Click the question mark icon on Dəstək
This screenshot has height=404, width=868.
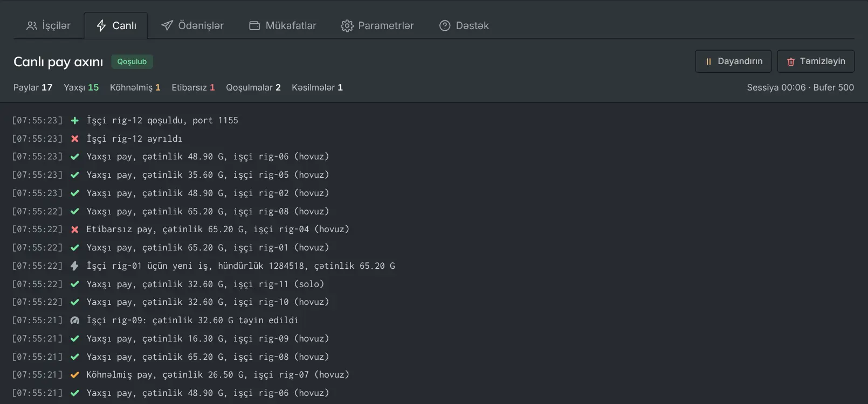pos(445,26)
